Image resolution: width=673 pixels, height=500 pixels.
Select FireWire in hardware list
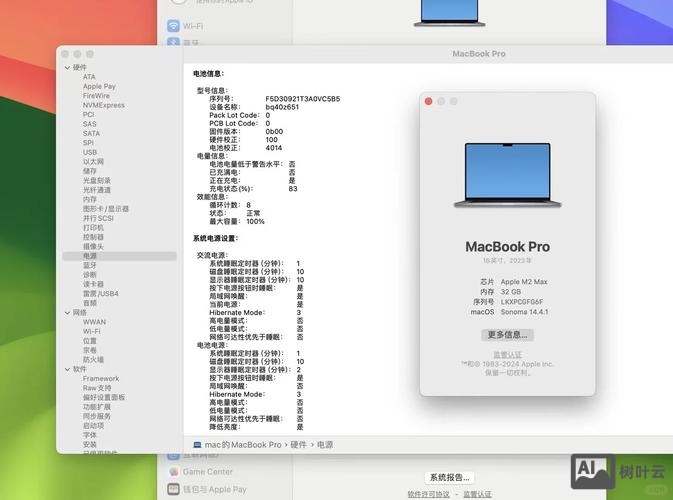click(96, 96)
